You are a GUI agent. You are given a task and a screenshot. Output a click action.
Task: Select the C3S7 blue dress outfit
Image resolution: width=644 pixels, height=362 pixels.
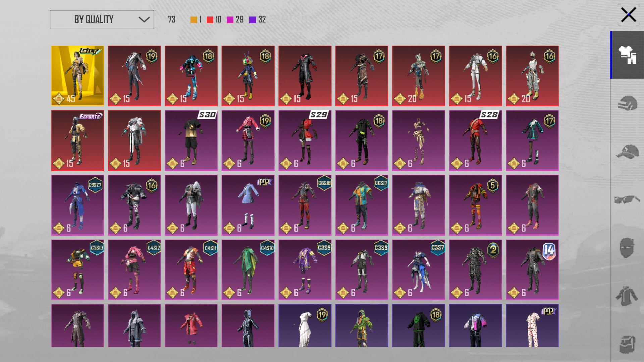[x=419, y=270]
